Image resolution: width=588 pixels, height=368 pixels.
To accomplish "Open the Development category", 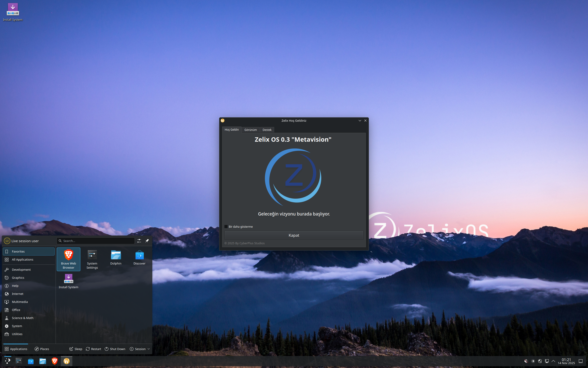I will click(29, 270).
